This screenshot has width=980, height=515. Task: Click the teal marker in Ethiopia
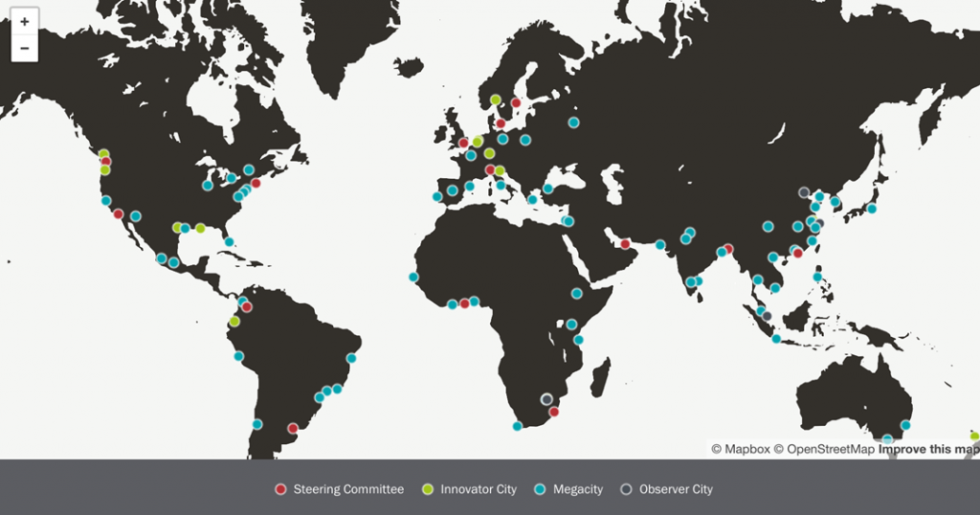coord(577,293)
